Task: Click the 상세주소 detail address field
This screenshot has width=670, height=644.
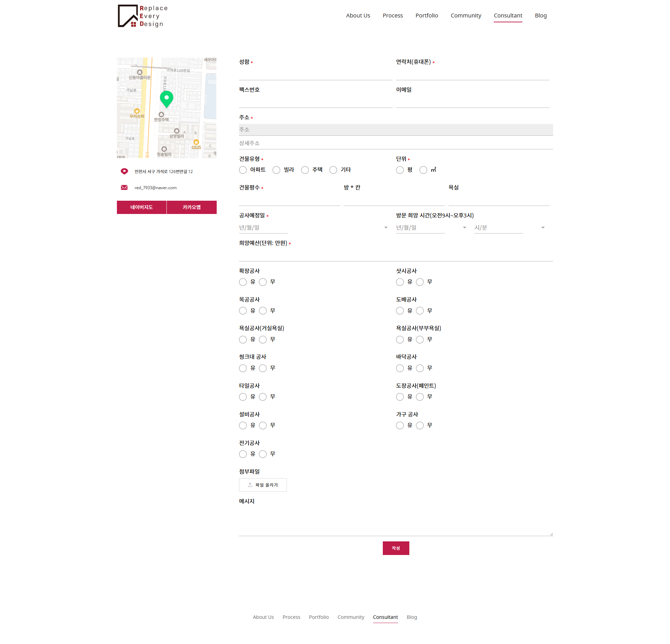Action: coord(396,143)
